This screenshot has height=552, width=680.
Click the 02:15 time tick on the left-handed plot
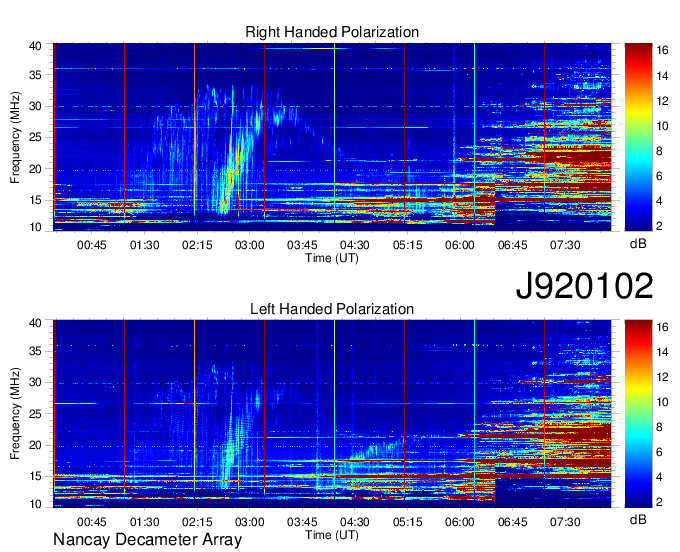click(197, 522)
